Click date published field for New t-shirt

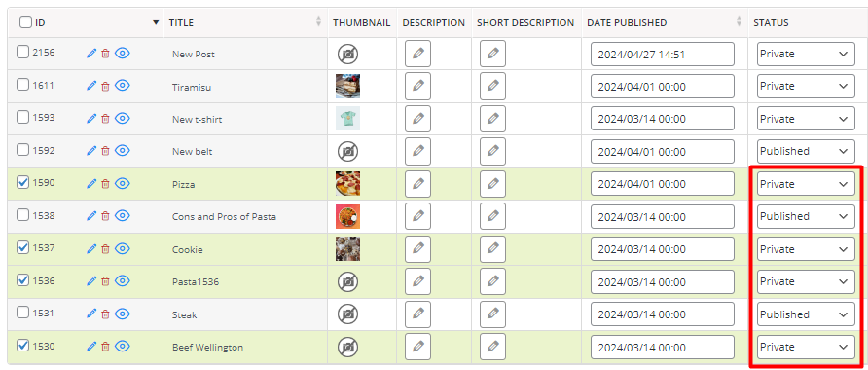663,119
